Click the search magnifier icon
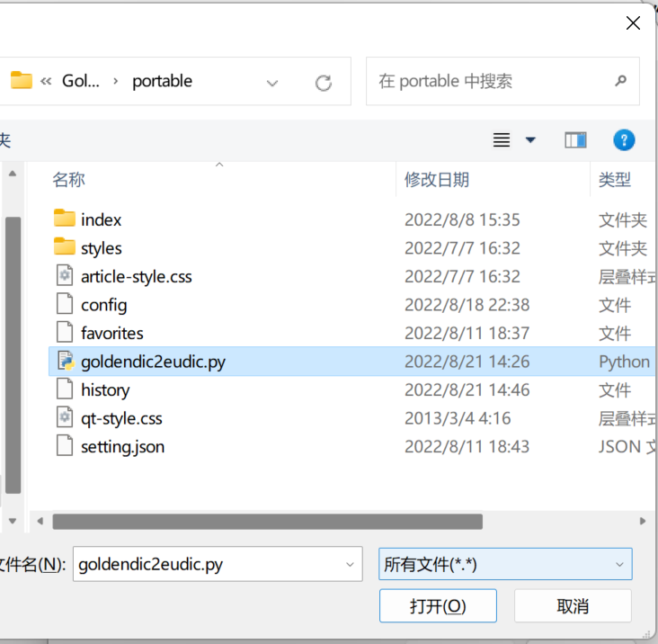The width and height of the screenshot is (658, 644). click(x=620, y=81)
